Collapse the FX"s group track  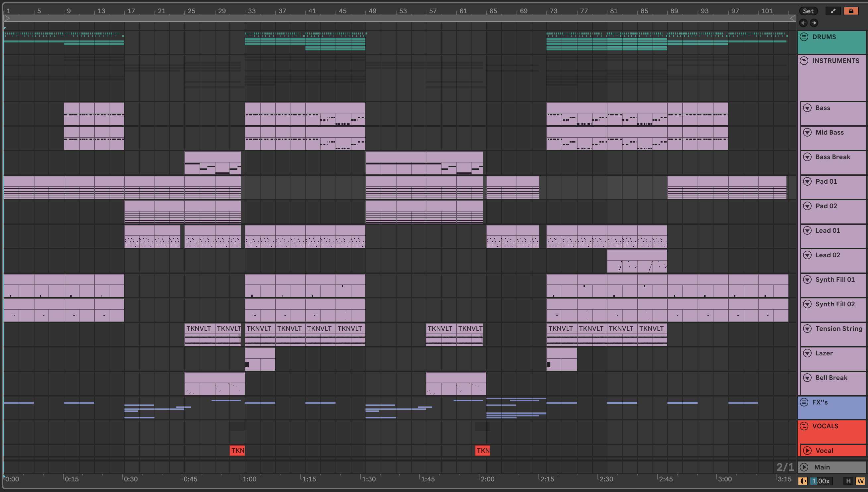(804, 402)
